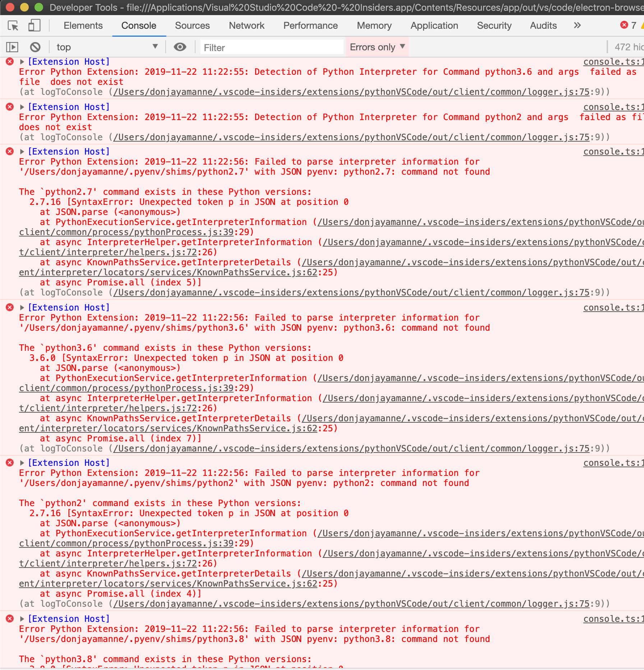Toggle the device toolbar
The height and width of the screenshot is (670, 644).
(x=34, y=26)
